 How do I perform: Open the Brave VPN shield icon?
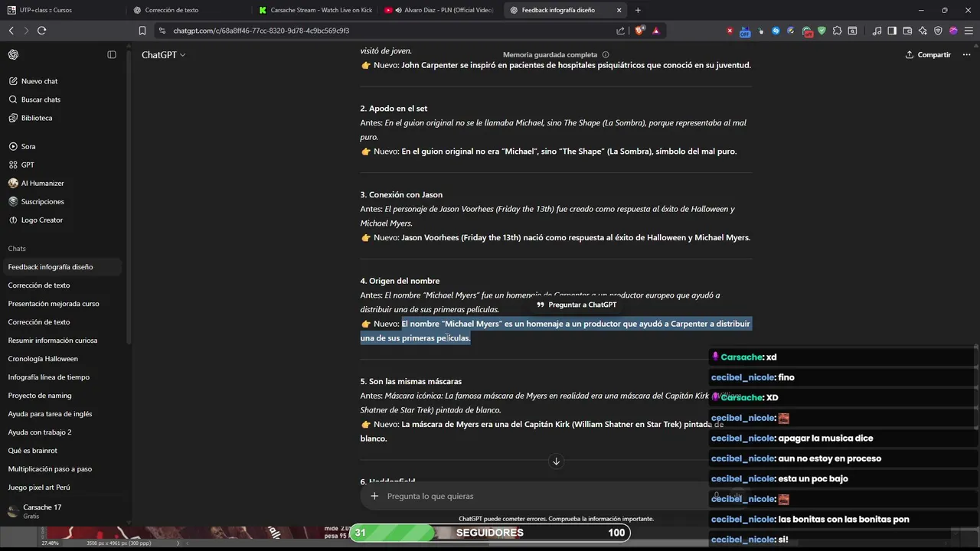[938, 31]
